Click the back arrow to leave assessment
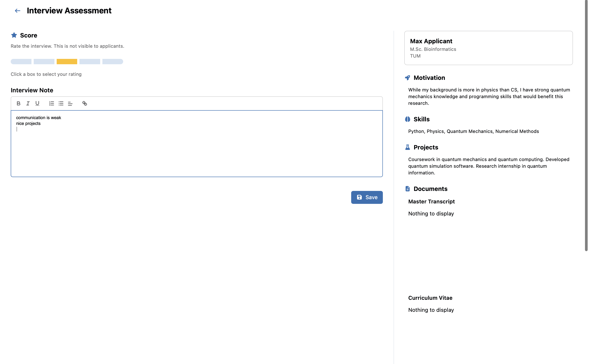 (x=17, y=10)
